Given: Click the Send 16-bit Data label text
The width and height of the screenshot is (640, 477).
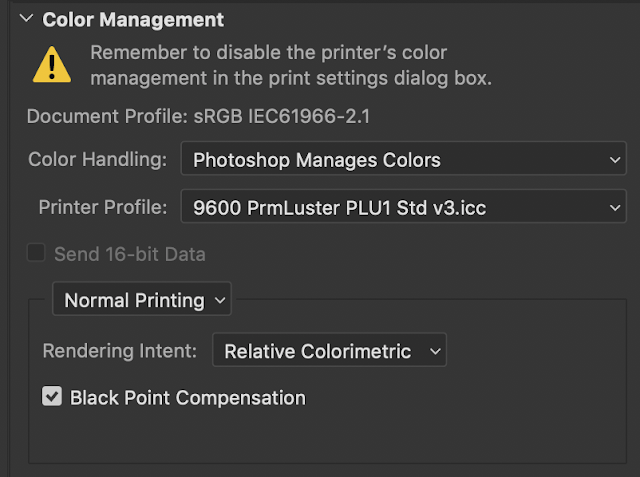Looking at the screenshot, I should (x=130, y=253).
